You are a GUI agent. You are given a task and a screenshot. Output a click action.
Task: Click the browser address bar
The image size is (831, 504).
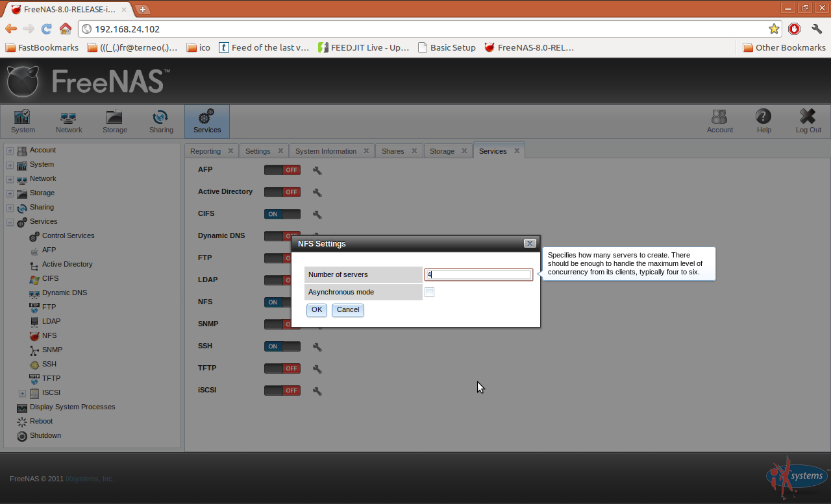pos(390,29)
